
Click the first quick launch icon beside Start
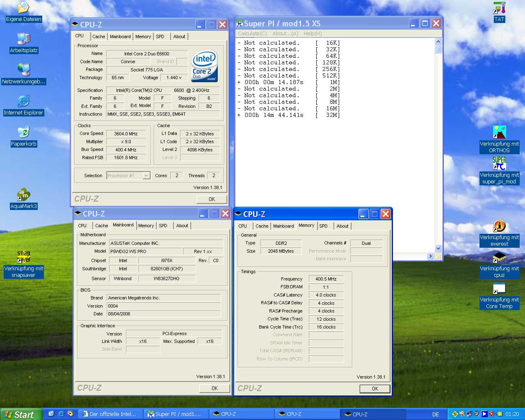[x=51, y=414]
